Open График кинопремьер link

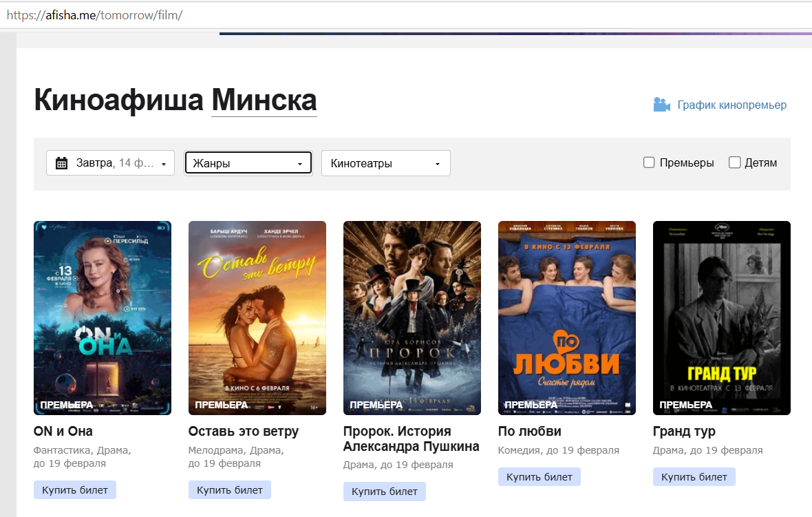pyautogui.click(x=731, y=105)
